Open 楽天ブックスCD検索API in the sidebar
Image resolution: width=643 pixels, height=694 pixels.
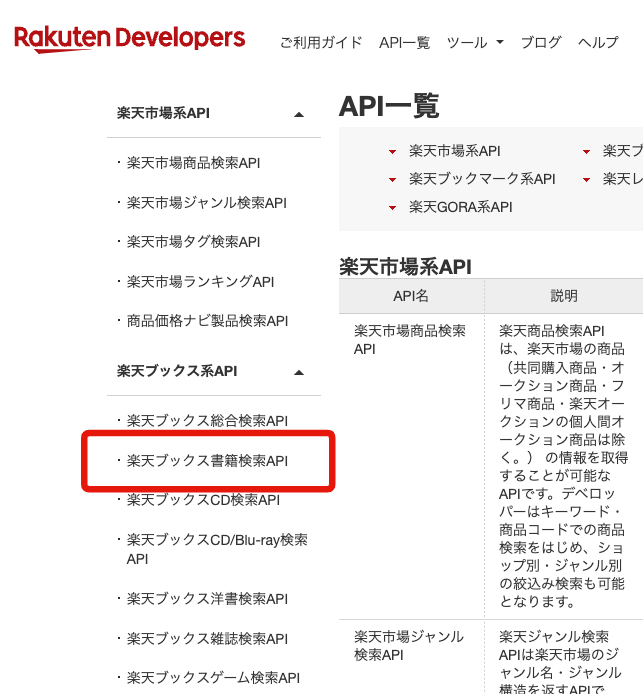tap(203, 500)
